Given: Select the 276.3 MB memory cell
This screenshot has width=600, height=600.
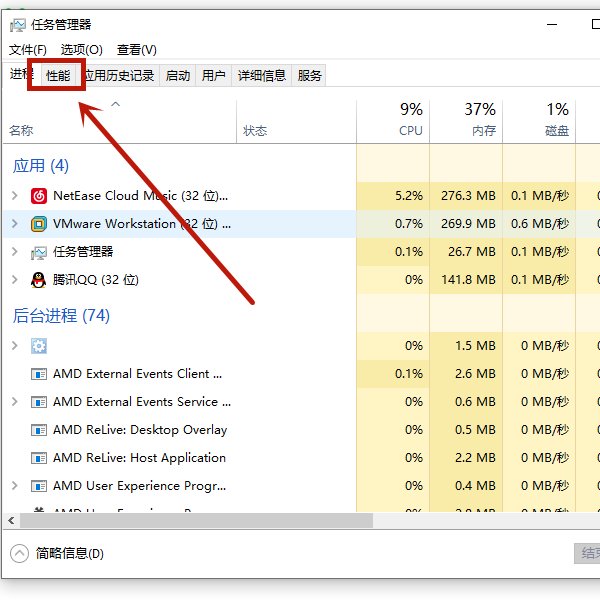Looking at the screenshot, I should tap(468, 196).
